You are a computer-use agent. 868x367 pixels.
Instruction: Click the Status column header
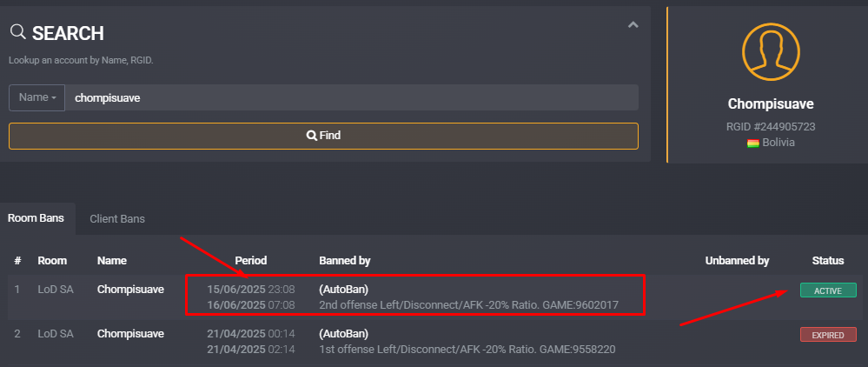827,261
